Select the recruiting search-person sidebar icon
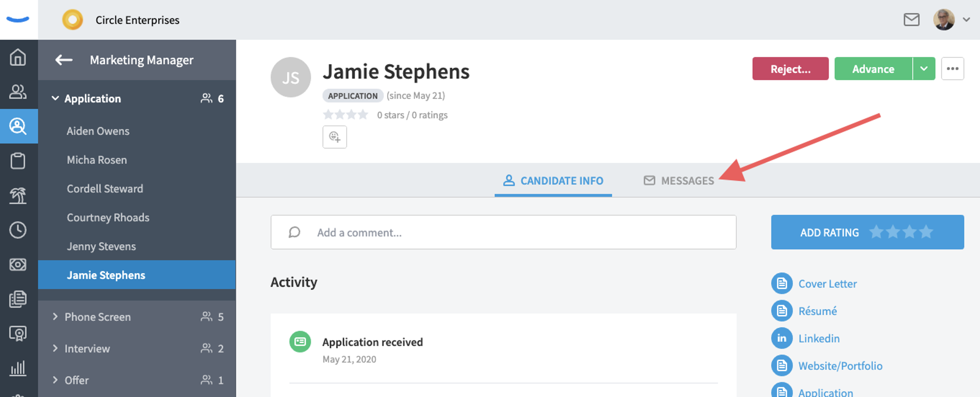The width and height of the screenshot is (980, 397). [x=18, y=126]
